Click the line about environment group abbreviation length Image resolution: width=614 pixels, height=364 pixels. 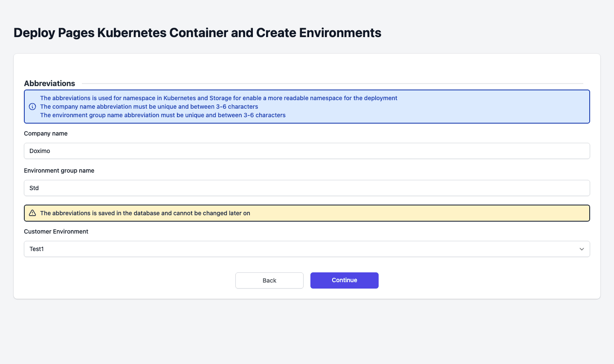163,115
